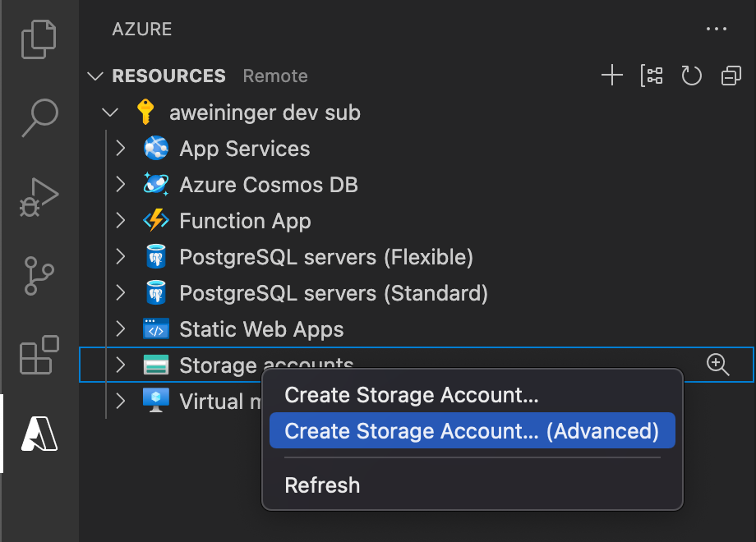The image size is (756, 542).
Task: Click the Collapse All icon in Resources
Action: point(731,76)
